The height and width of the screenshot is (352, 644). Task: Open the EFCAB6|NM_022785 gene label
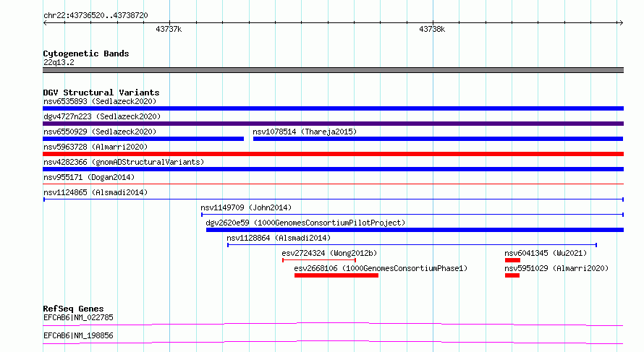[78, 317]
